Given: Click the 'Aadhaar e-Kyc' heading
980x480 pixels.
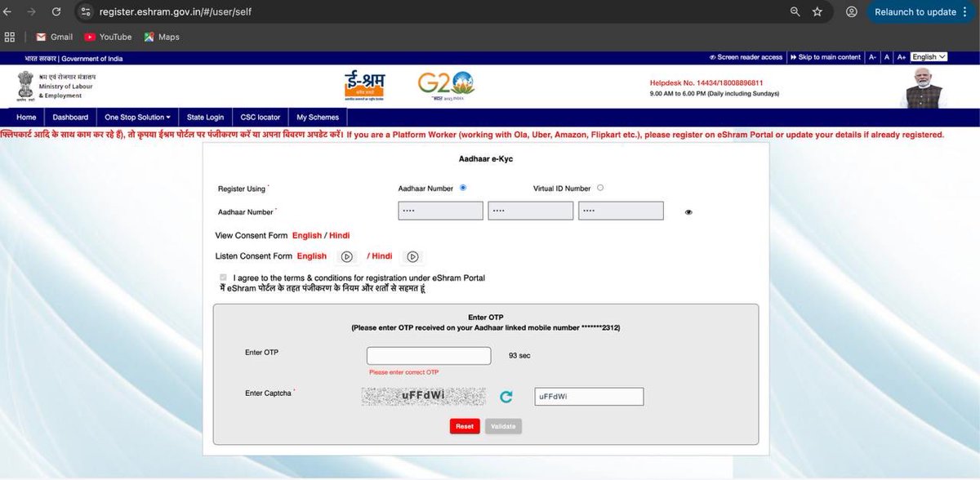Looking at the screenshot, I should pos(486,160).
